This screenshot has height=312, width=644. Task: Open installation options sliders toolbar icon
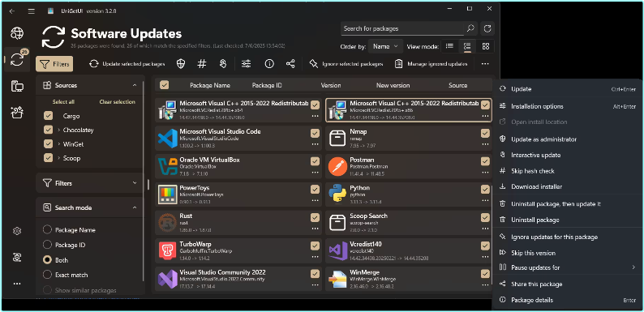click(246, 64)
